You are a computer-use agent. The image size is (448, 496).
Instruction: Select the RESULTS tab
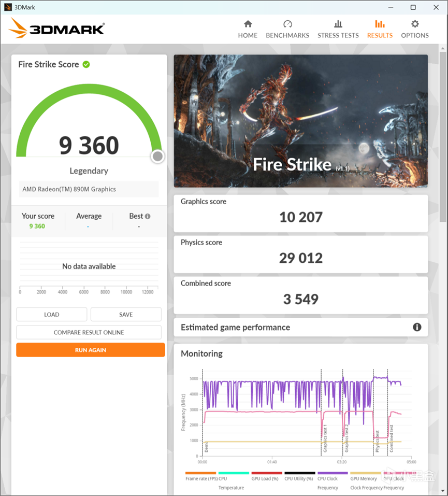click(x=380, y=29)
